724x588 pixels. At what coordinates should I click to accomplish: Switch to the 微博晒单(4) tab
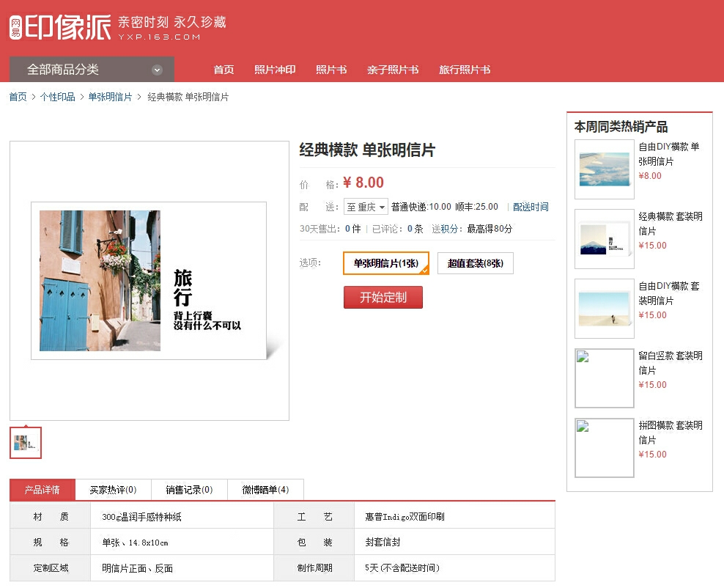coord(267,489)
